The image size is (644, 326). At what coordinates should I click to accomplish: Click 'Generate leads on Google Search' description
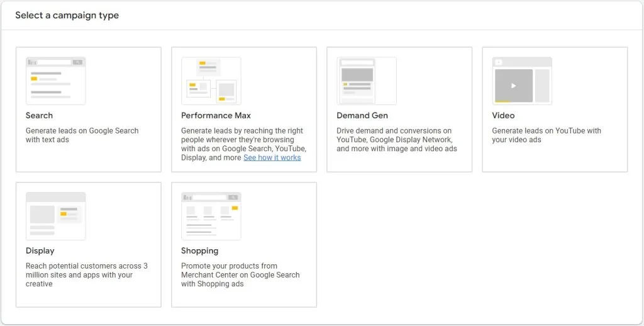click(82, 135)
